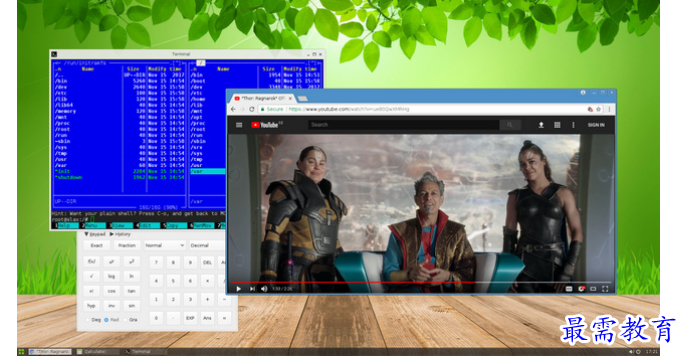
Task: Click 5Copy in Midnight Commander bar
Action: 174,225
